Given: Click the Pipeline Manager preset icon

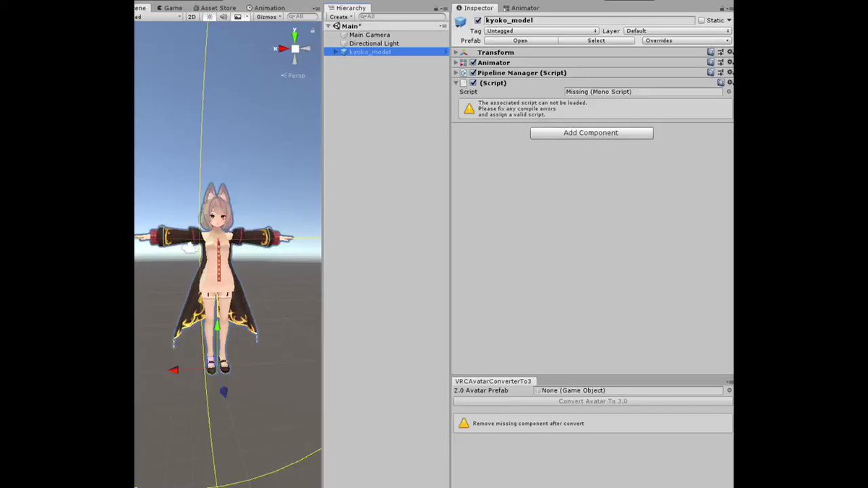Looking at the screenshot, I should [721, 72].
